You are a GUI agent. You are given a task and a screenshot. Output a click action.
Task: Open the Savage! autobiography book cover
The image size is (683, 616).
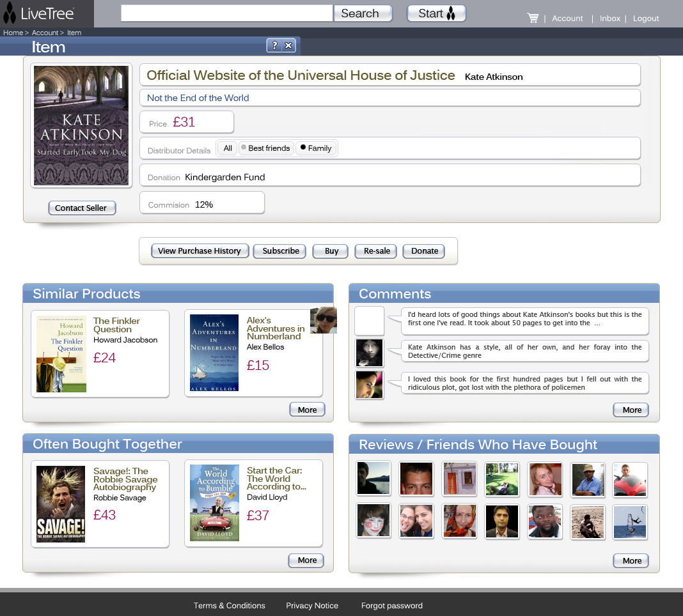[61, 504]
